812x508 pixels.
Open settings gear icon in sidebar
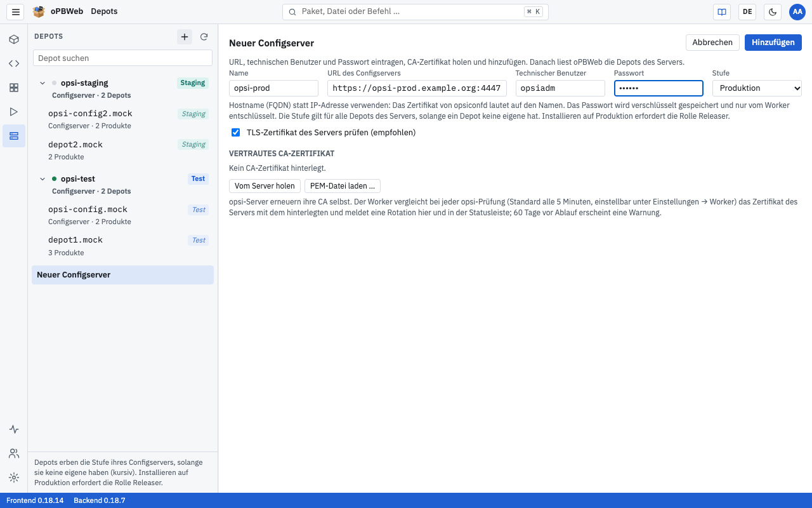(14, 478)
